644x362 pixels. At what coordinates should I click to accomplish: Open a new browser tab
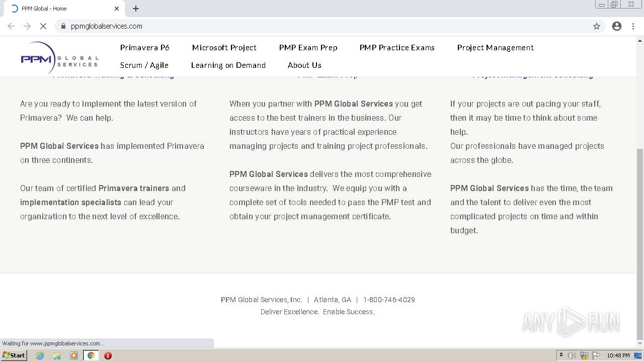136,9
